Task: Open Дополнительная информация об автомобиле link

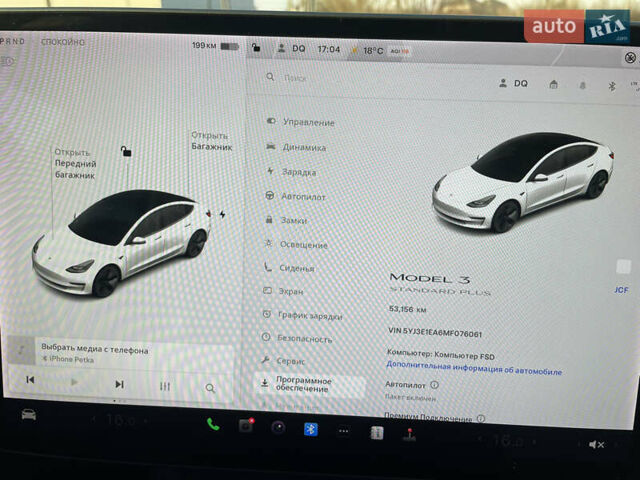Action: coord(474,368)
